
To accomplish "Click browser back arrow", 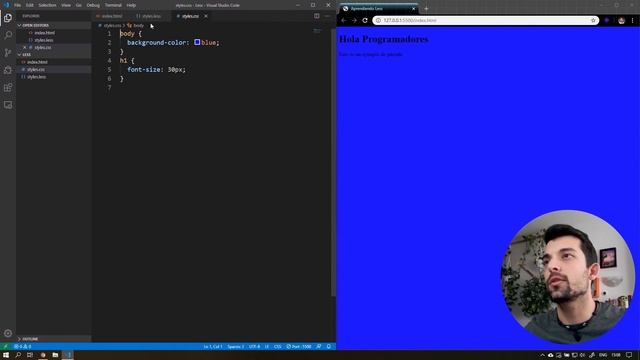I will [x=344, y=20].
